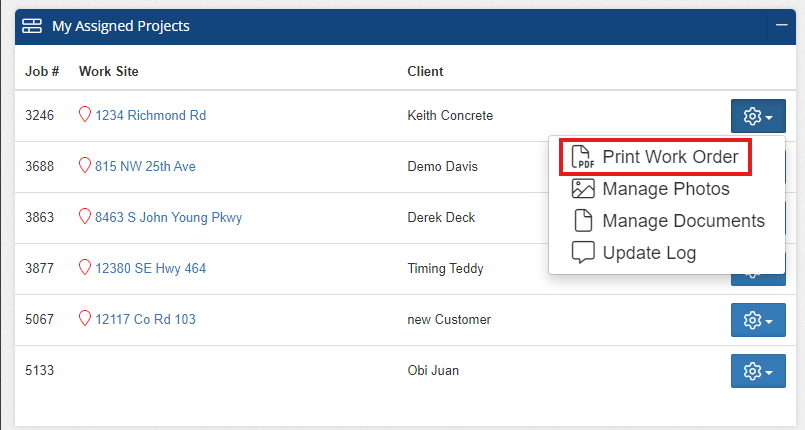Click map pin next to 12117 Co Rd 103

[x=85, y=318]
